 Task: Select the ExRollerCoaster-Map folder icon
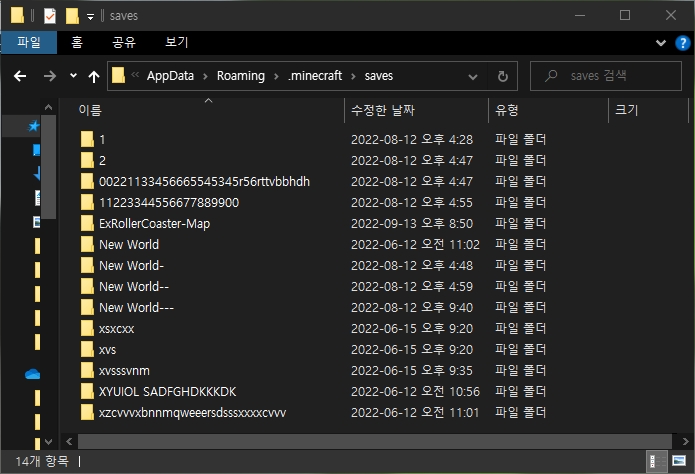(x=87, y=223)
